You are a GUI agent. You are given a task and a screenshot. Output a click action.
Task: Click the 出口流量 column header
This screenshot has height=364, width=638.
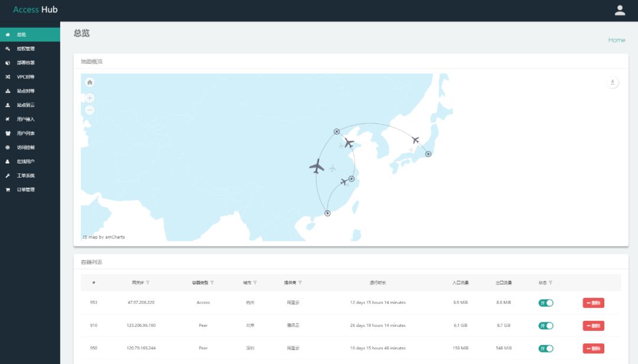pyautogui.click(x=503, y=283)
